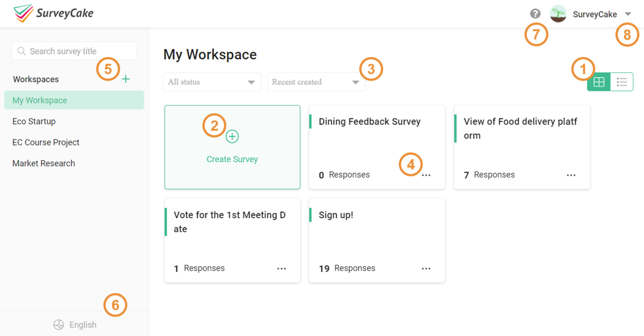The width and height of the screenshot is (644, 336).
Task: Click the survey title search field
Action: [x=74, y=51]
